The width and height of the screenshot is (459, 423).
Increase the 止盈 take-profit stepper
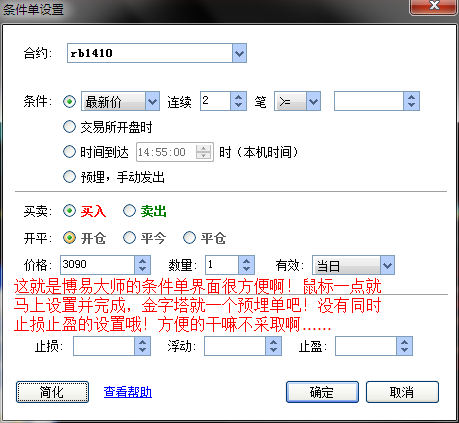[405, 342]
